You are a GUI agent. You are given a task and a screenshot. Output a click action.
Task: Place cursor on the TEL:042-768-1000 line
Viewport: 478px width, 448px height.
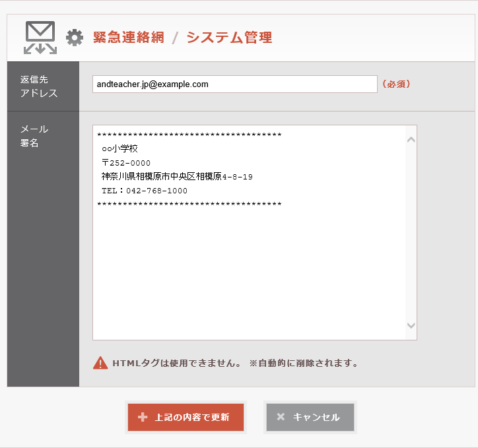(144, 191)
